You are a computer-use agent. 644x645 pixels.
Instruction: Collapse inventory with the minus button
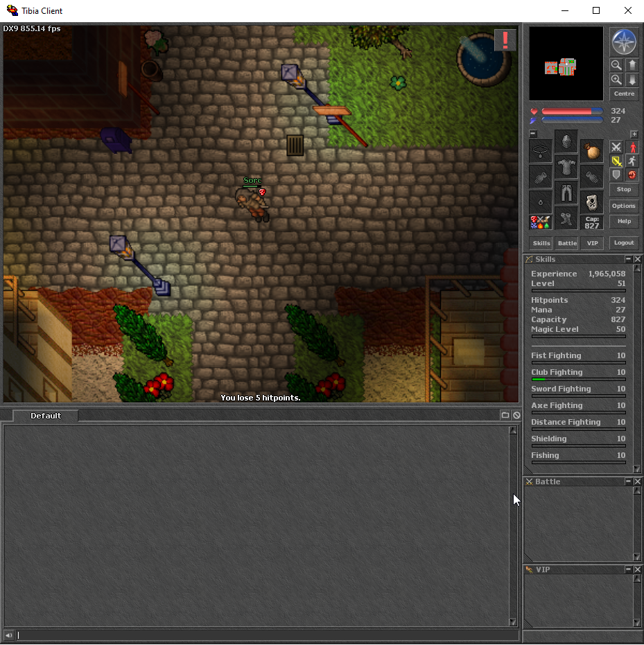[x=533, y=134]
